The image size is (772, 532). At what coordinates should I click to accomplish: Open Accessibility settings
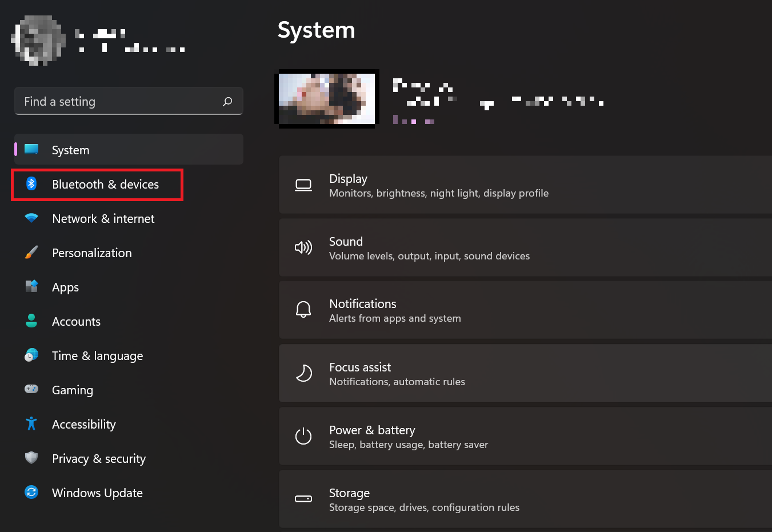(x=129, y=425)
